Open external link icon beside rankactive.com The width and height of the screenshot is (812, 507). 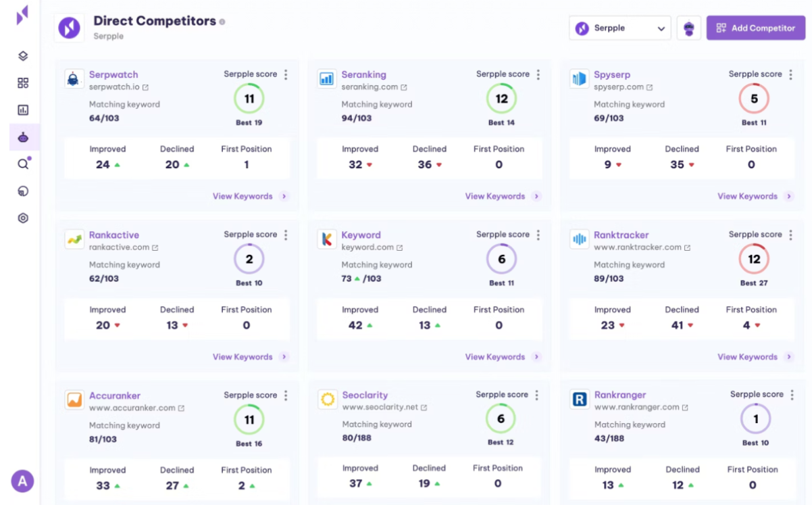point(155,248)
